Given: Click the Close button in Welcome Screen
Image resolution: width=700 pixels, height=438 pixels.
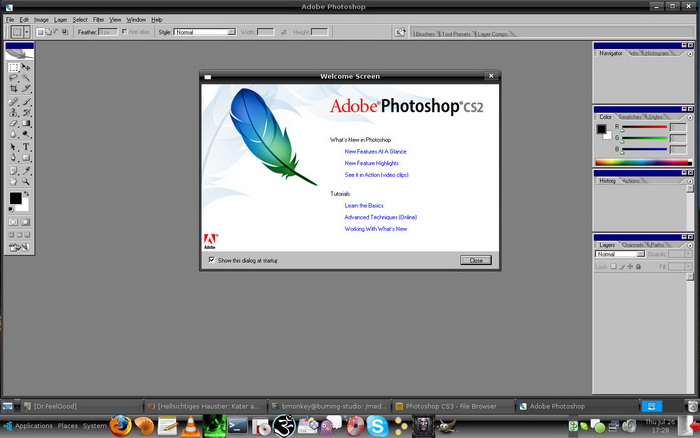Looking at the screenshot, I should [x=475, y=260].
